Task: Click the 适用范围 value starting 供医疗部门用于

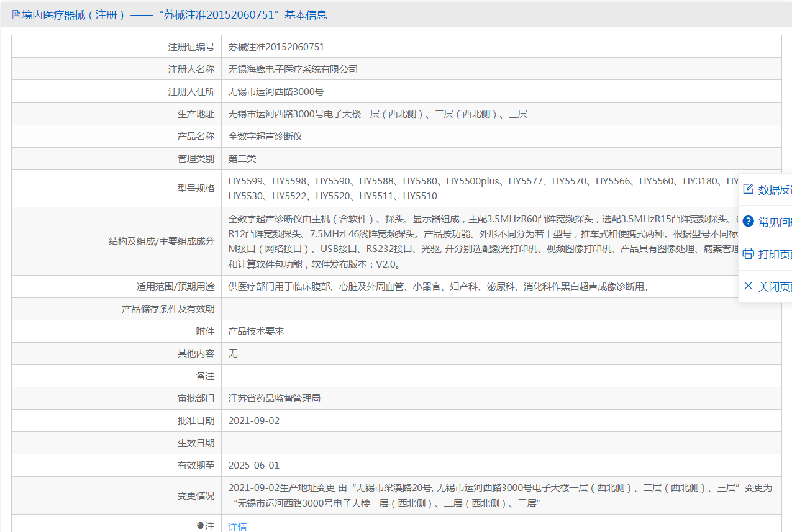Action: [x=439, y=286]
